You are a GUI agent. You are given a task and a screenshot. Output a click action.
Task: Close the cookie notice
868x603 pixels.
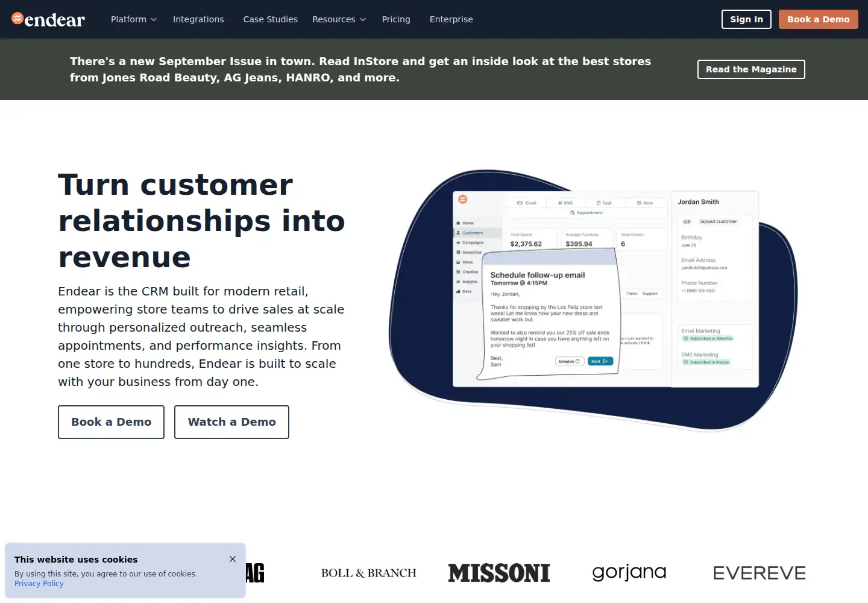(x=233, y=559)
